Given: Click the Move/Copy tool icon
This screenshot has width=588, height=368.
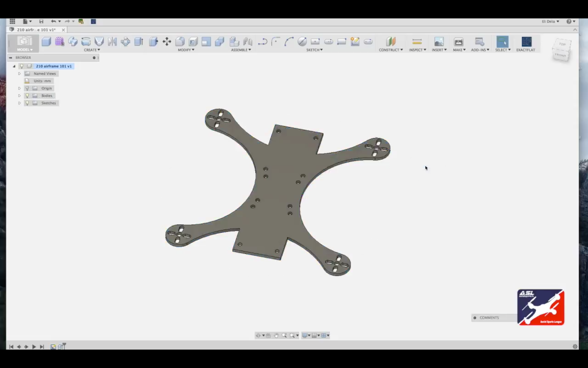Looking at the screenshot, I should [167, 42].
